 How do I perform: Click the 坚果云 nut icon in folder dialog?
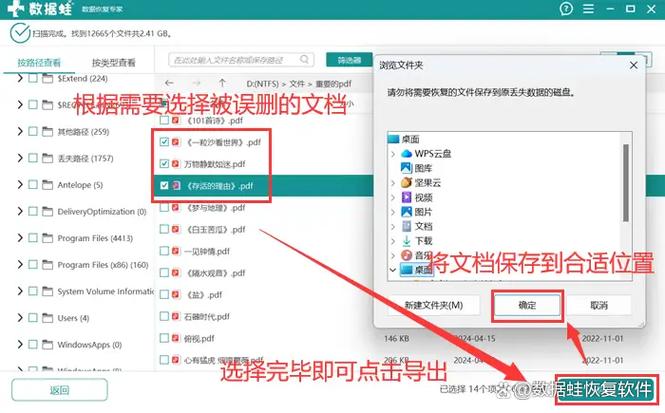coord(406,182)
